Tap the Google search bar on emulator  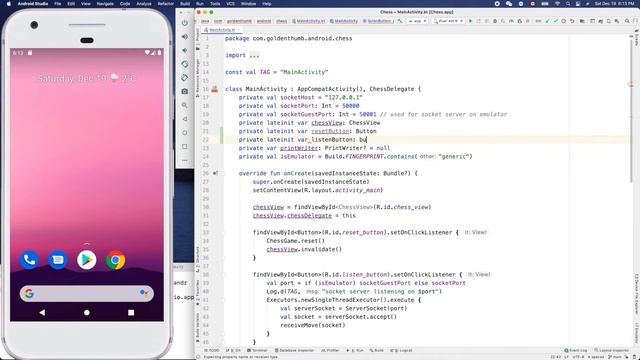(x=87, y=293)
